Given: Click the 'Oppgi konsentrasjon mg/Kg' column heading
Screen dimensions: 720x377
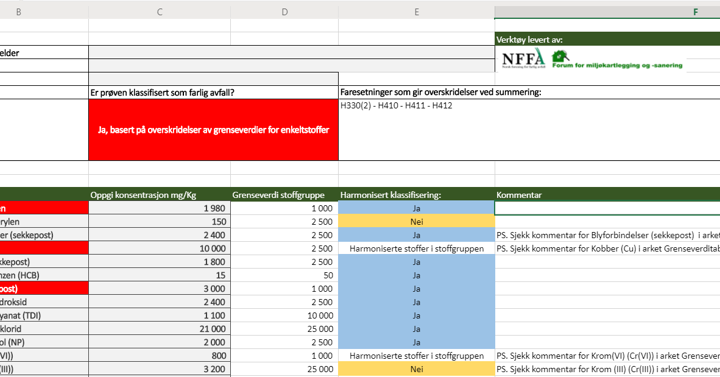Looking at the screenshot, I should (x=159, y=195).
